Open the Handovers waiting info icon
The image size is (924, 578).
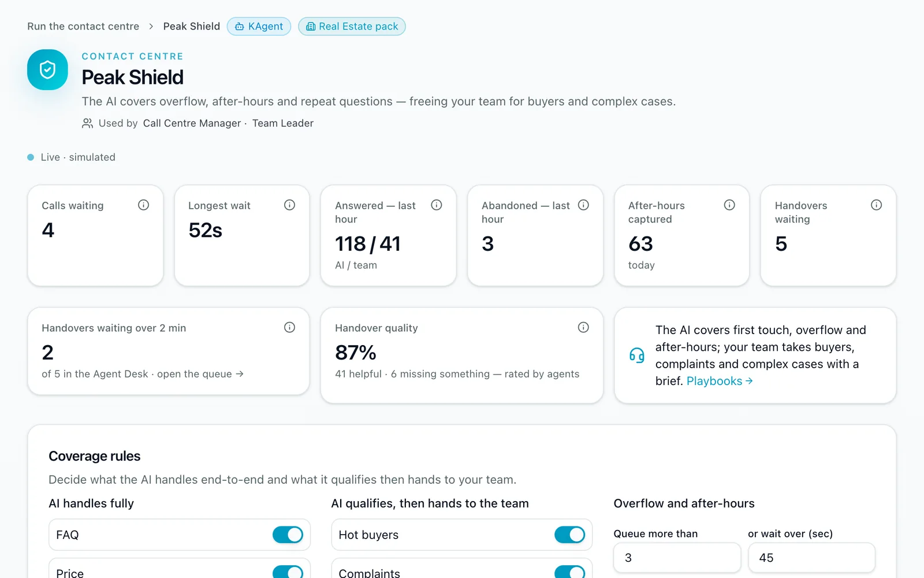[876, 205]
